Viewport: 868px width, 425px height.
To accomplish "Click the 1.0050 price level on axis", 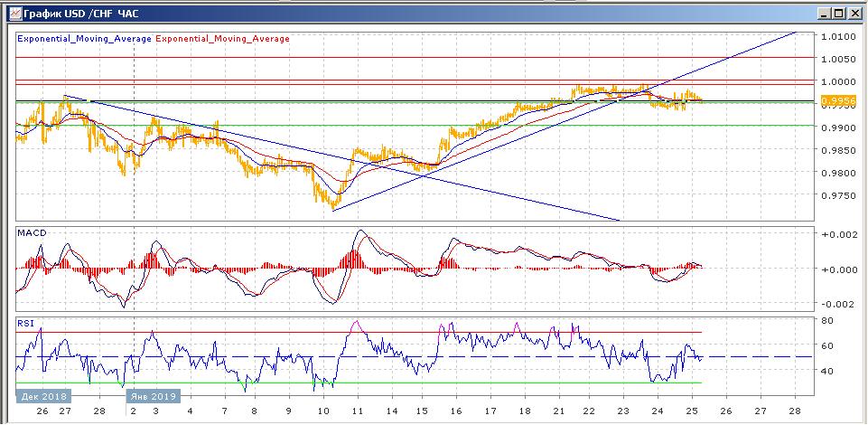I will [x=839, y=59].
